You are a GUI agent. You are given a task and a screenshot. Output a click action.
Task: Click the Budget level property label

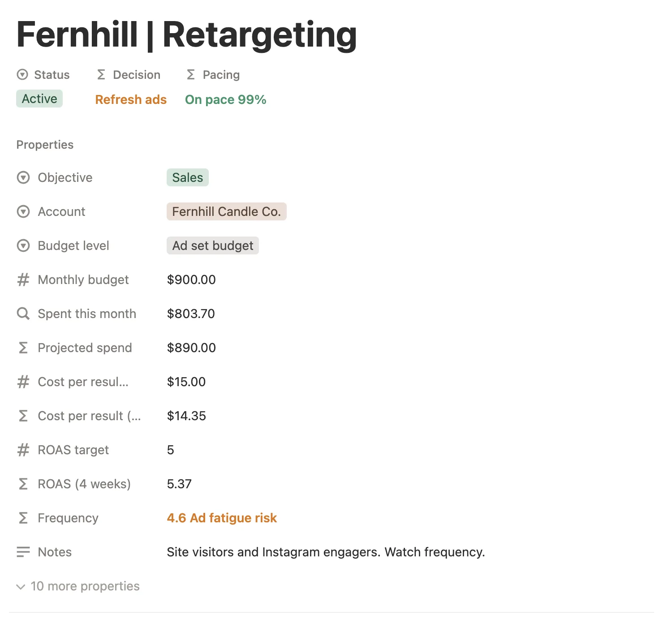73,246
